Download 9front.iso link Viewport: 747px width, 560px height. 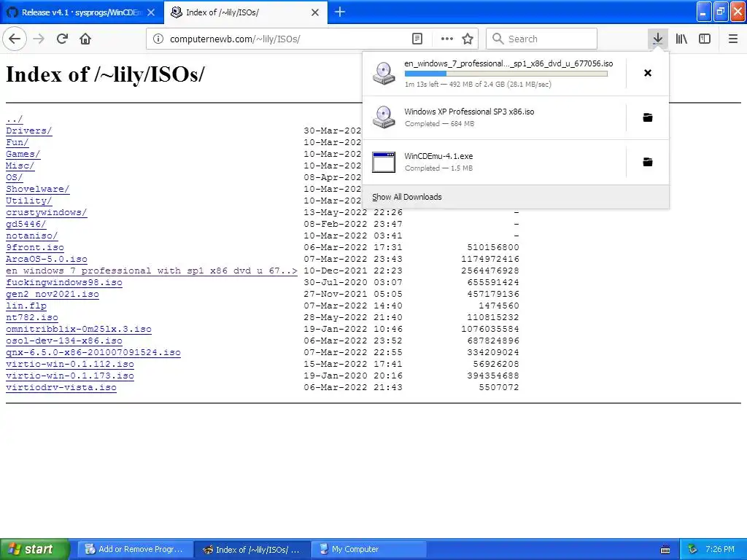(35, 247)
